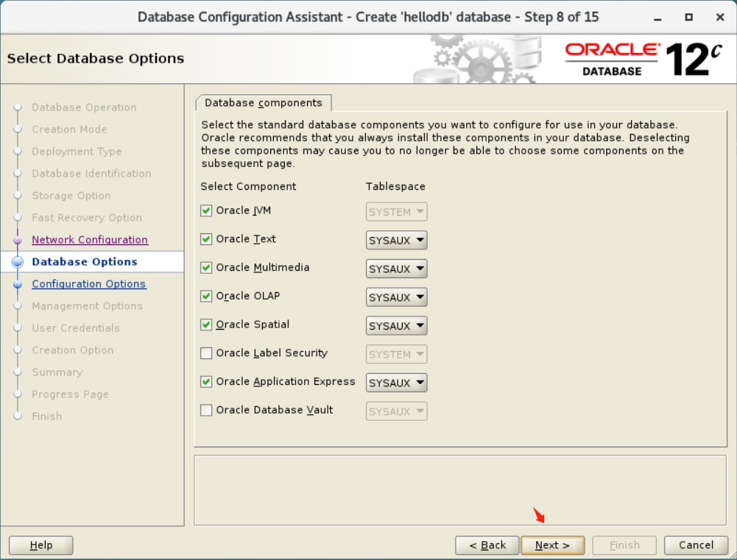The height and width of the screenshot is (560, 737).
Task: Click the Summary step label
Action: coord(57,372)
